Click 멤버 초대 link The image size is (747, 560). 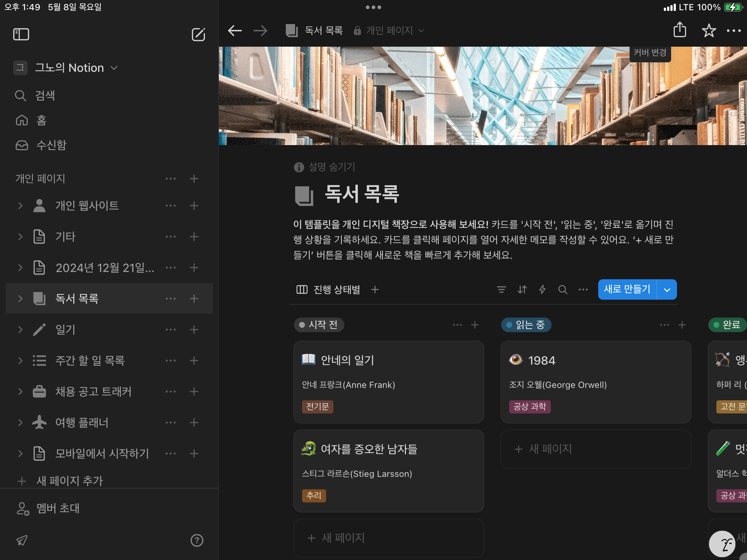pos(58,508)
